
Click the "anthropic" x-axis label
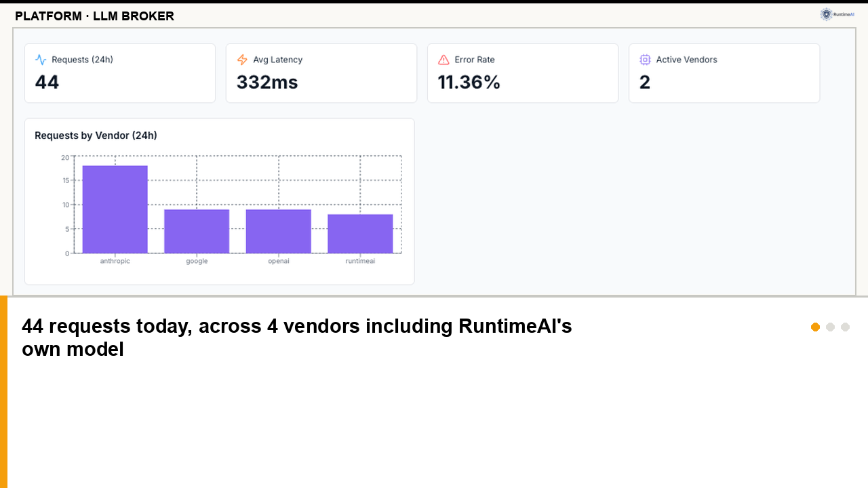[x=115, y=261]
